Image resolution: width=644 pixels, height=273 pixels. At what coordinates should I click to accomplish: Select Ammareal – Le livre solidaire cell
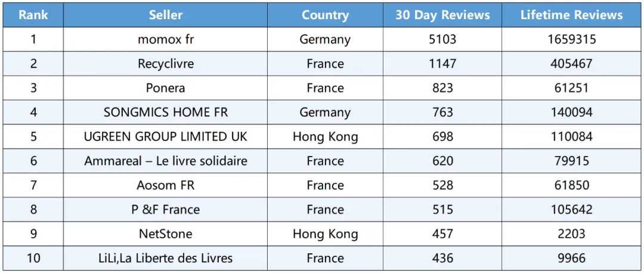166,161
